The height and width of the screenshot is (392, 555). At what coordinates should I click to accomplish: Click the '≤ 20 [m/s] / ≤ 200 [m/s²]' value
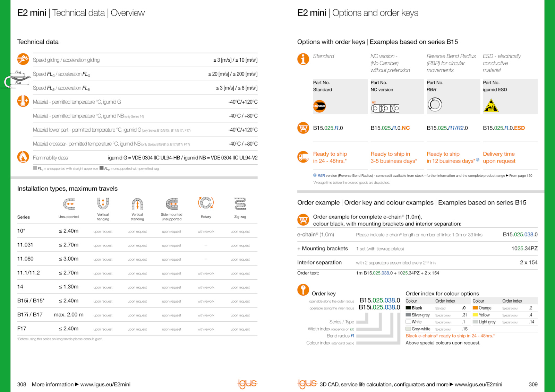233,74
